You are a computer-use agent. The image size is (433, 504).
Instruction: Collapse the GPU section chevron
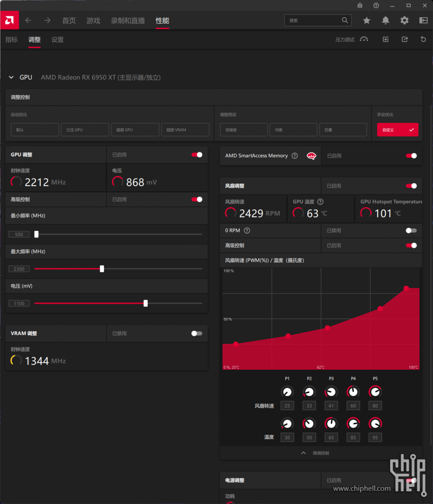click(x=11, y=77)
